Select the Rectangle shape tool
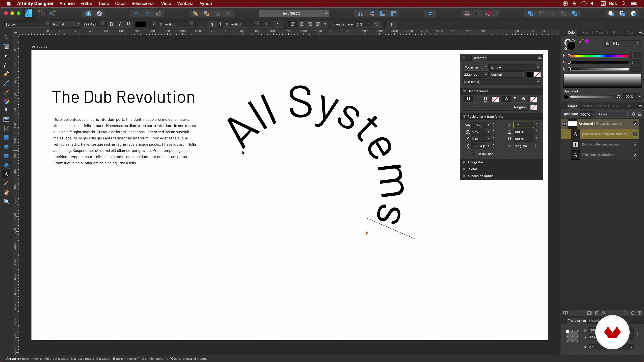Screen dimensions: 644x362 tap(6, 138)
